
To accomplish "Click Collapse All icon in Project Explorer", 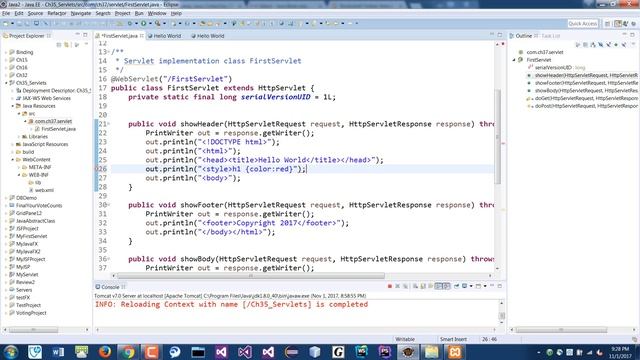I will (x=59, y=44).
